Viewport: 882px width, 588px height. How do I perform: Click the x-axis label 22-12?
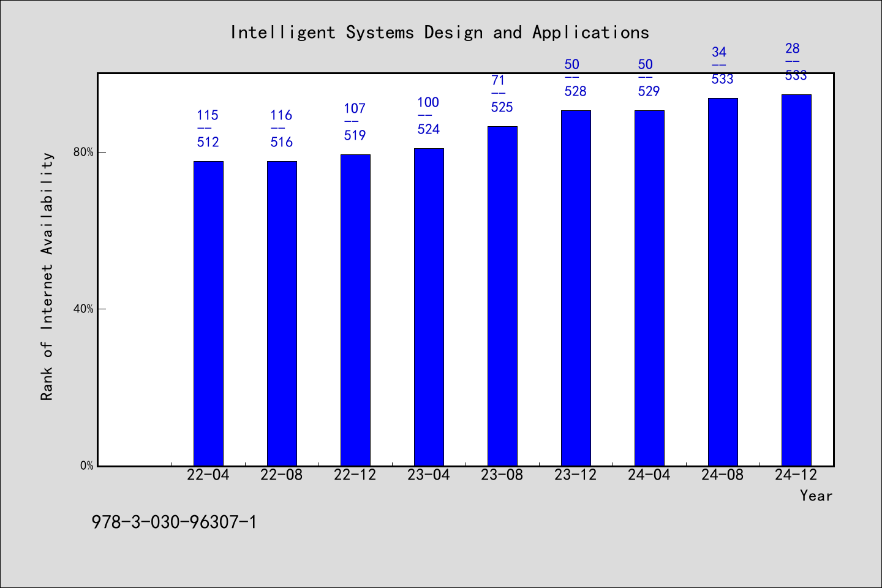[x=355, y=475]
